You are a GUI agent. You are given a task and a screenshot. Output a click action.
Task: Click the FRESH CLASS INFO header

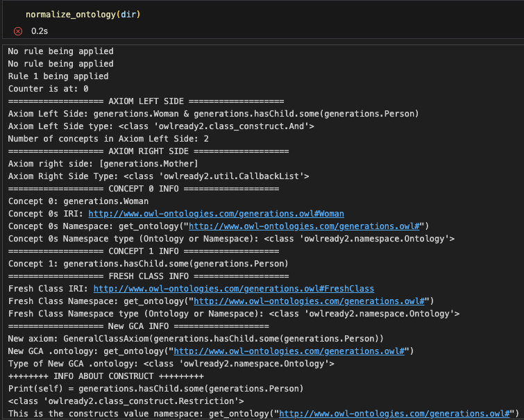click(x=143, y=276)
